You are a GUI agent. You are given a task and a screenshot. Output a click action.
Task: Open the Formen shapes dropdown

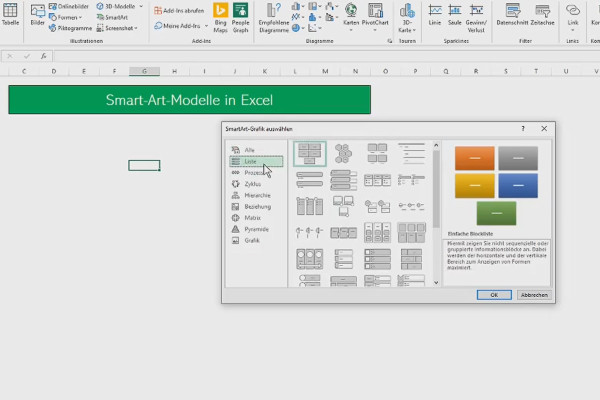(65, 17)
